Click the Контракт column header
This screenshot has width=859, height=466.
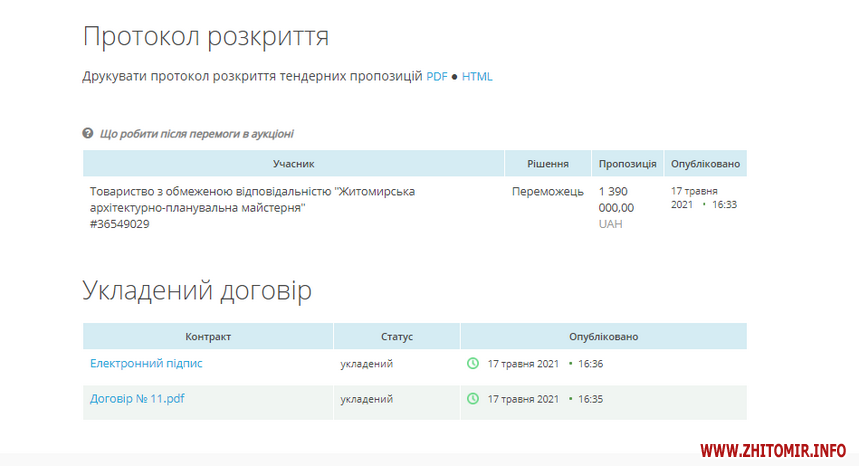pos(208,337)
